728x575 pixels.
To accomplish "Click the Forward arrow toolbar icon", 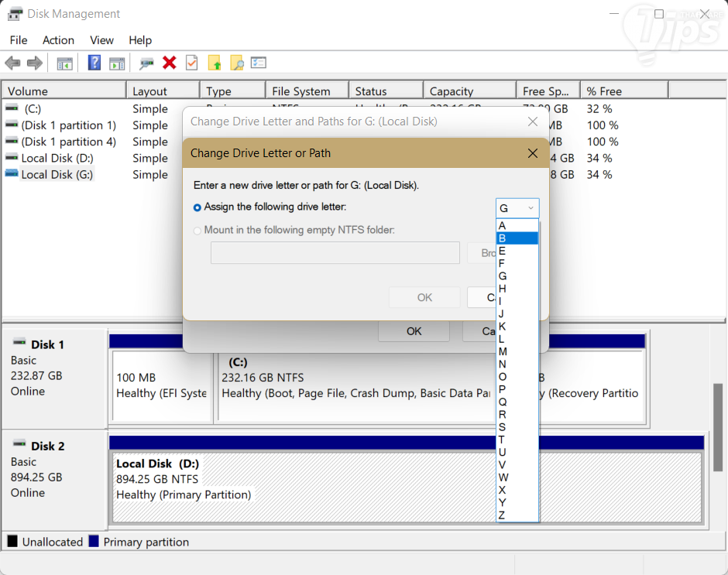I will coord(35,63).
